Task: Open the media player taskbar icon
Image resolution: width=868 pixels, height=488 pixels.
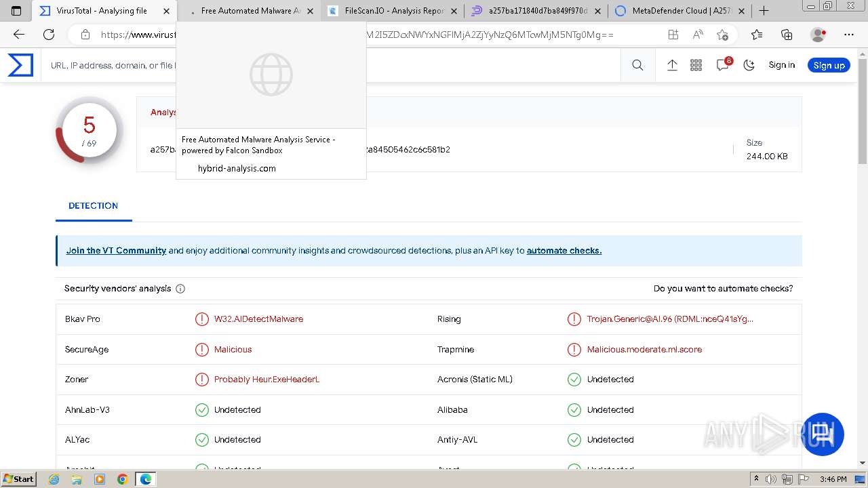Action: pyautogui.click(x=100, y=479)
